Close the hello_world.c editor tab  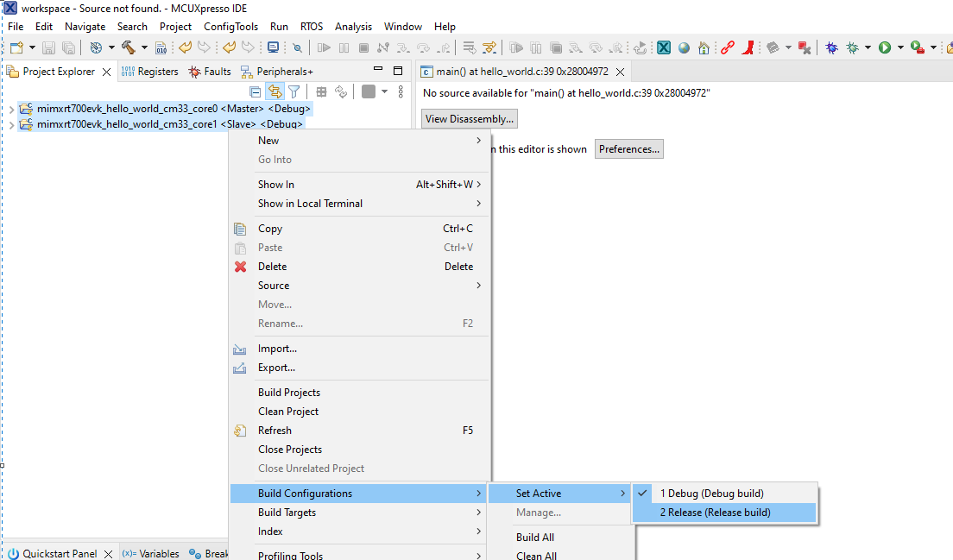(619, 72)
